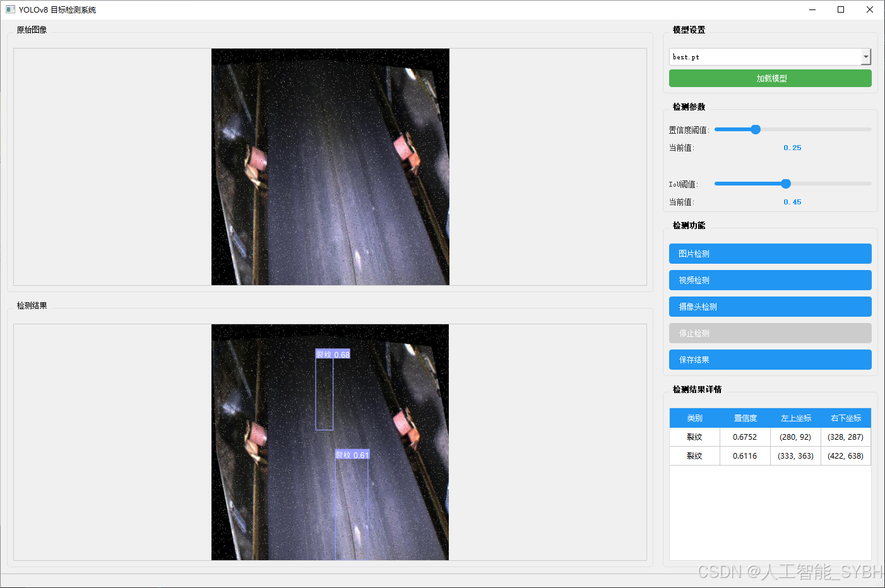The height and width of the screenshot is (588, 885).
Task: Click the original image preview in 原始图像
Action: [x=330, y=167]
